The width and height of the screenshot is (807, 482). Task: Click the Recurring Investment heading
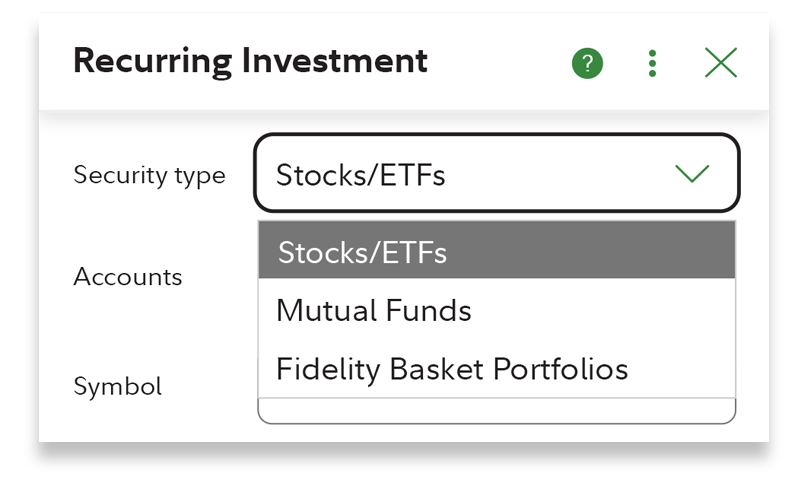coord(250,62)
